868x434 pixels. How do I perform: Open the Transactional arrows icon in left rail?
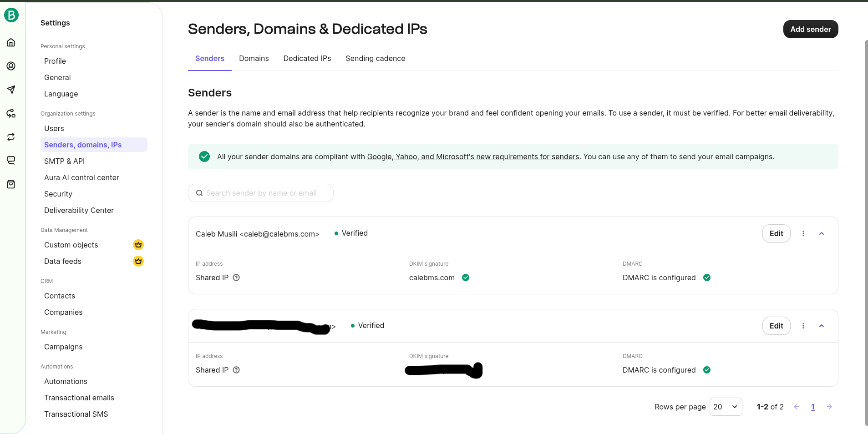[x=11, y=137]
